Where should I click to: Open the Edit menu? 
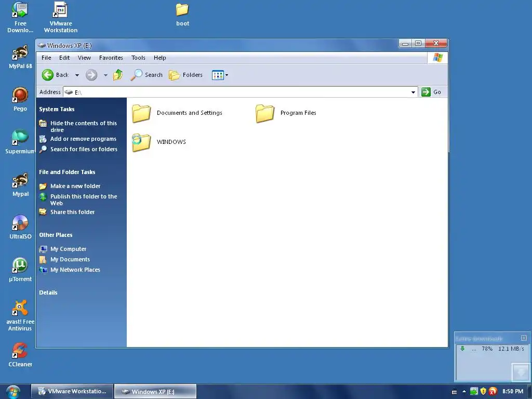64,58
